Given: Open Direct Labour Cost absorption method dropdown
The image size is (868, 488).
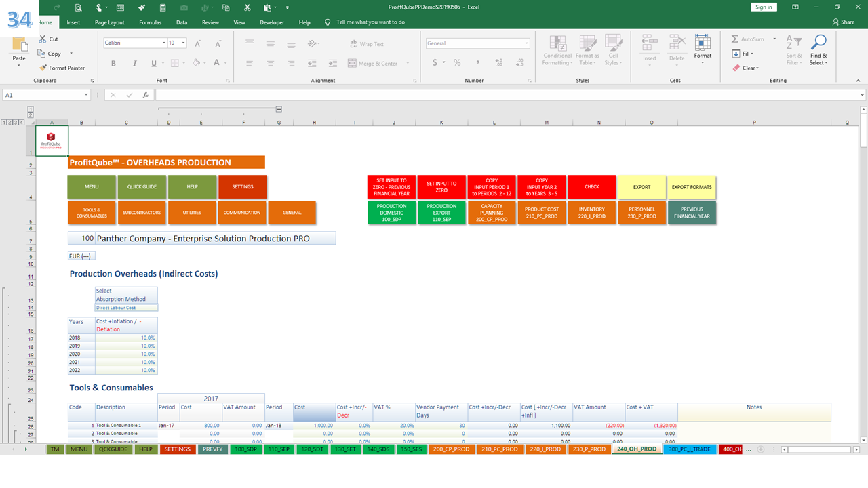Looking at the screenshot, I should pyautogui.click(x=126, y=308).
